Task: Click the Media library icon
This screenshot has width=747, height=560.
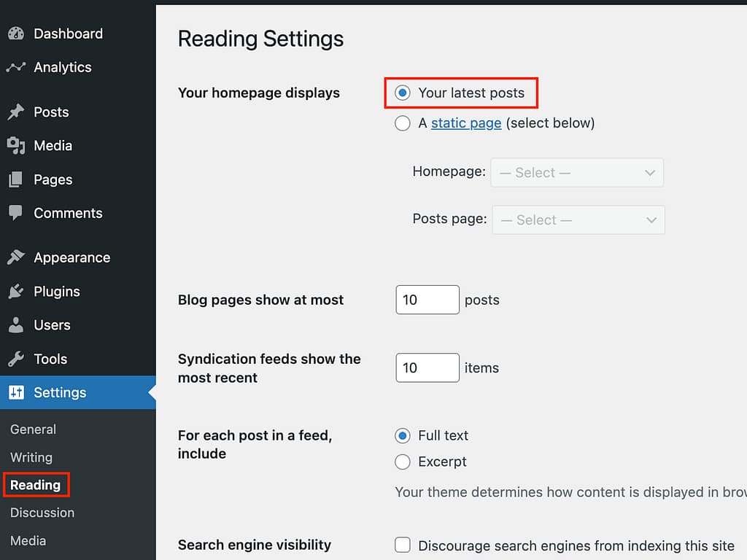Action: tap(16, 146)
